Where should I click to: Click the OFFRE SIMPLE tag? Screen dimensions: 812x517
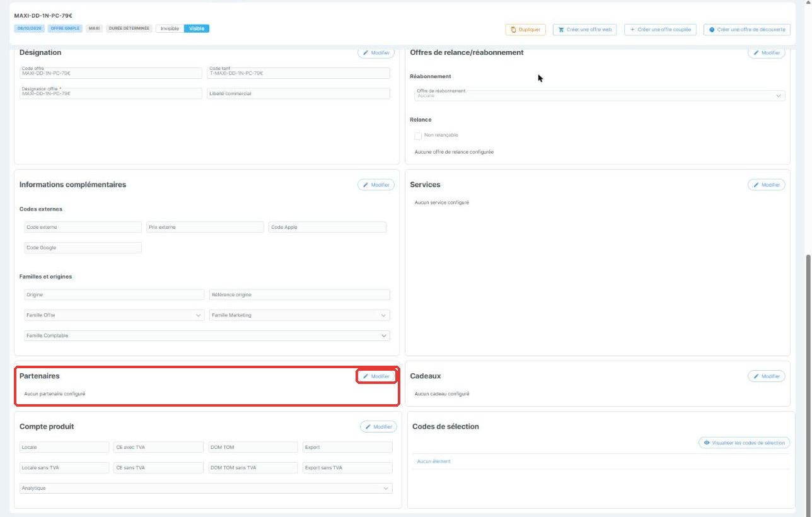click(x=65, y=28)
